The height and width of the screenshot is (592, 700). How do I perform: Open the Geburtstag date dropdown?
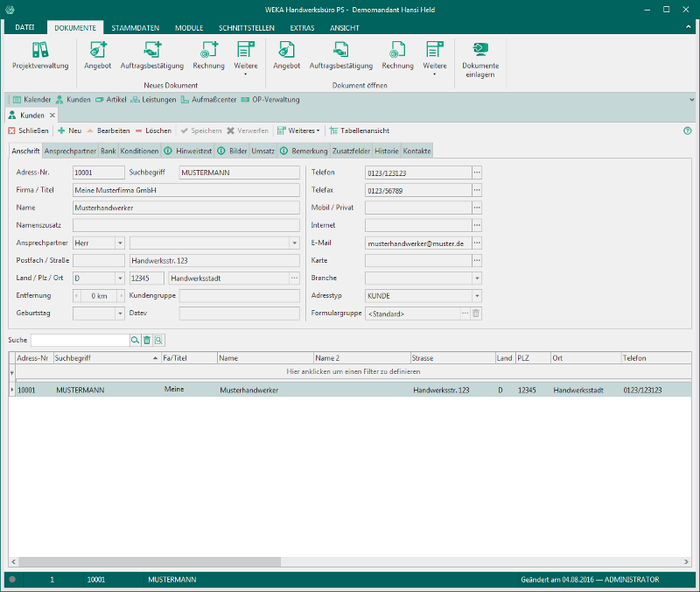pyautogui.click(x=119, y=313)
